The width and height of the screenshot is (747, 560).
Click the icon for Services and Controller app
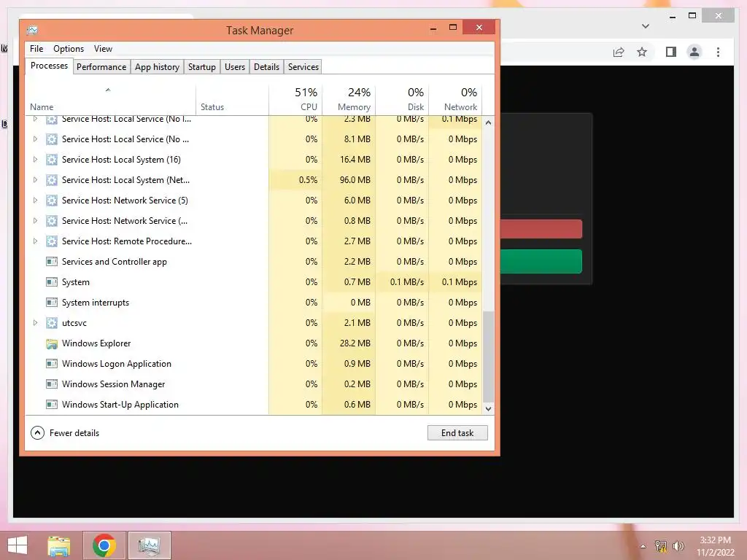point(52,262)
